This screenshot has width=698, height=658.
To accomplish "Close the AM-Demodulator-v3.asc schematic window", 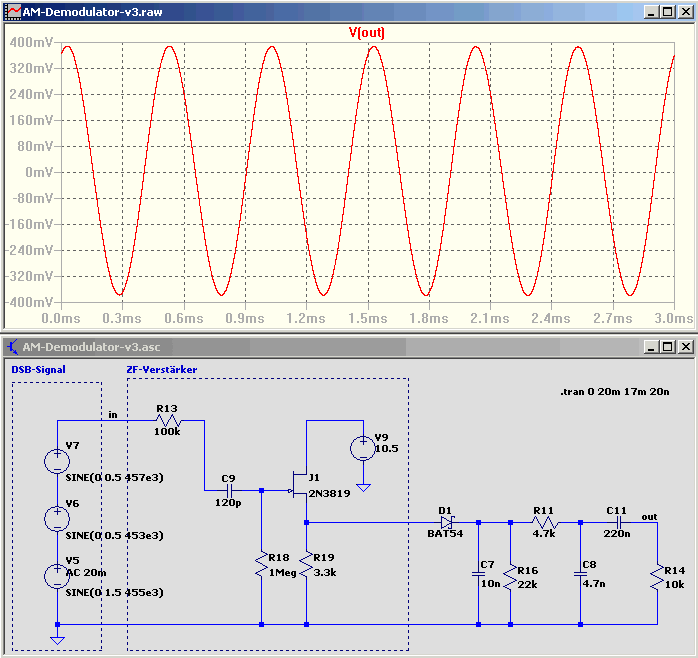I will click(686, 346).
